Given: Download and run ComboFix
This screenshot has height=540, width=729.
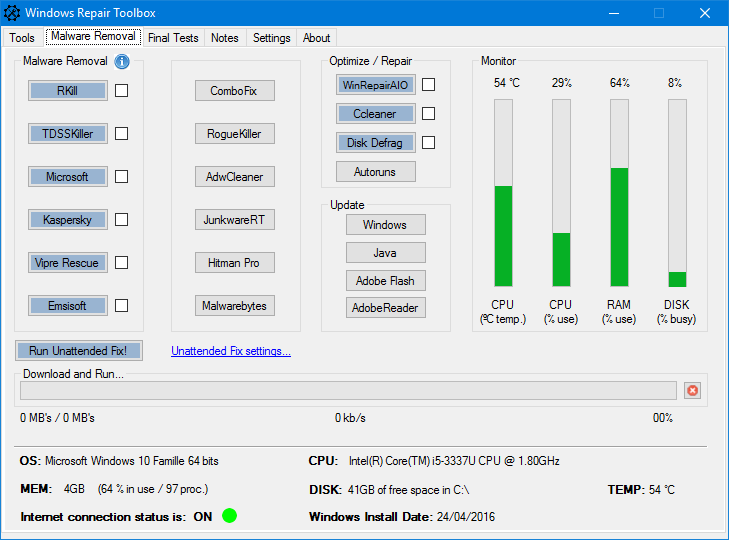Looking at the screenshot, I should point(235,90).
